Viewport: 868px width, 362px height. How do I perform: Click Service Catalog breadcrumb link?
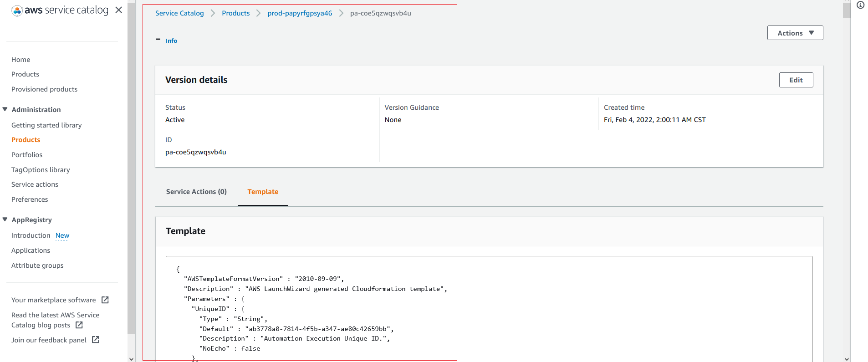coord(179,13)
